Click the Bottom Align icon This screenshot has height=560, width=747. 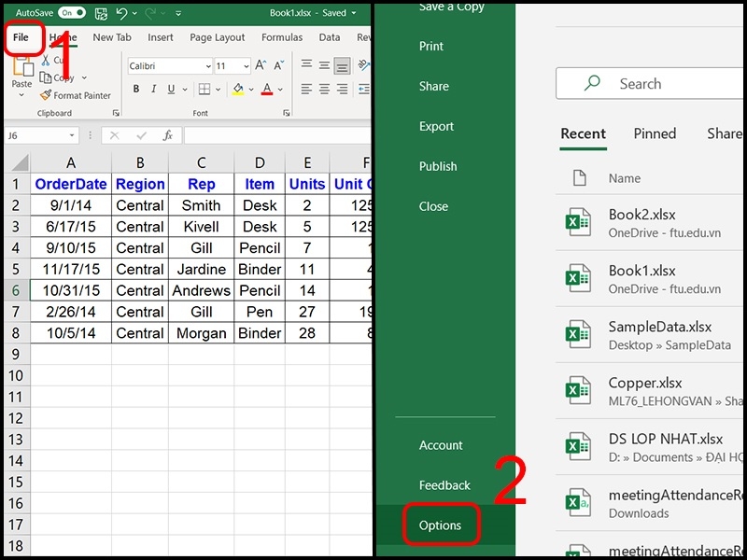pos(342,66)
